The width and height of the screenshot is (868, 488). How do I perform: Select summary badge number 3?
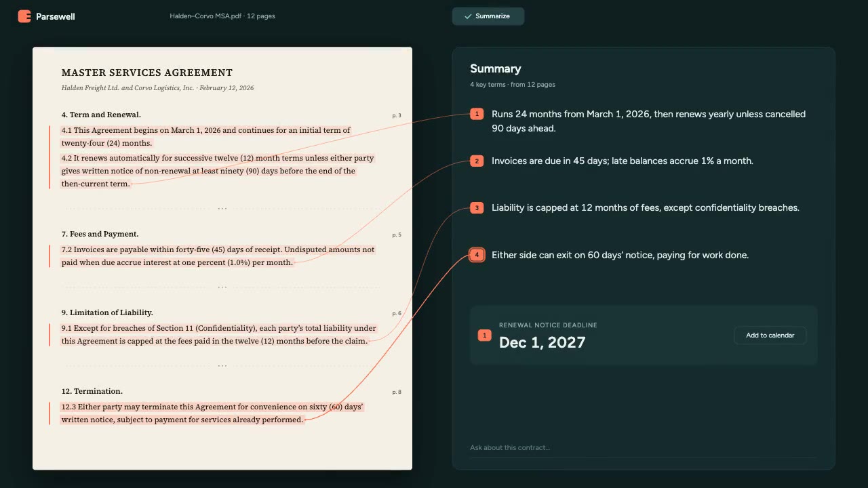click(477, 208)
